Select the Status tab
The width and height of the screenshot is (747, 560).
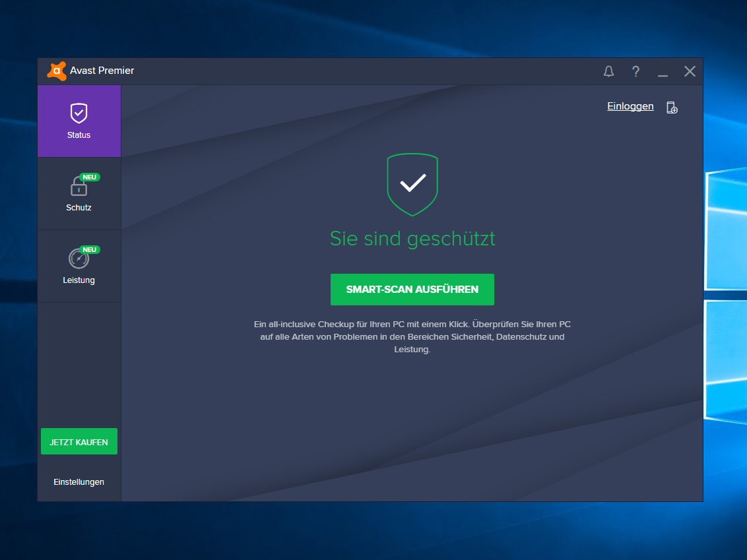[x=79, y=121]
